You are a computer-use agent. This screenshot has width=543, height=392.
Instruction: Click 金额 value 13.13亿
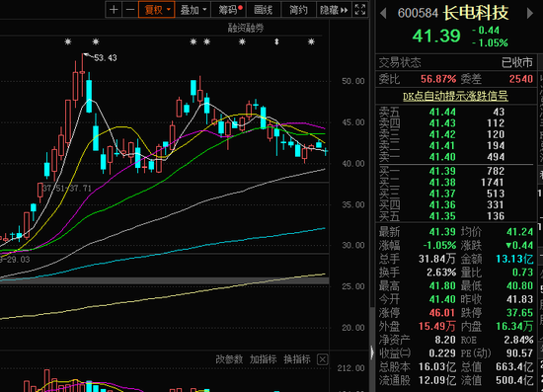[514, 259]
